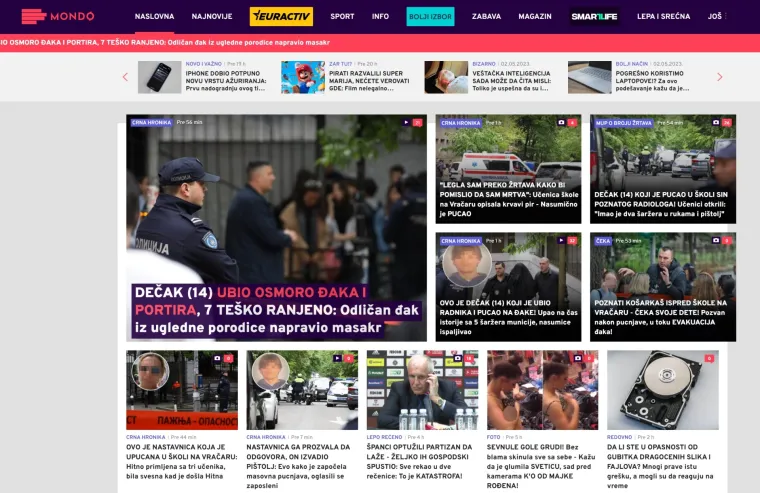The height and width of the screenshot is (493, 760).
Task: Show previous items in top news carousel
Action: [126, 77]
